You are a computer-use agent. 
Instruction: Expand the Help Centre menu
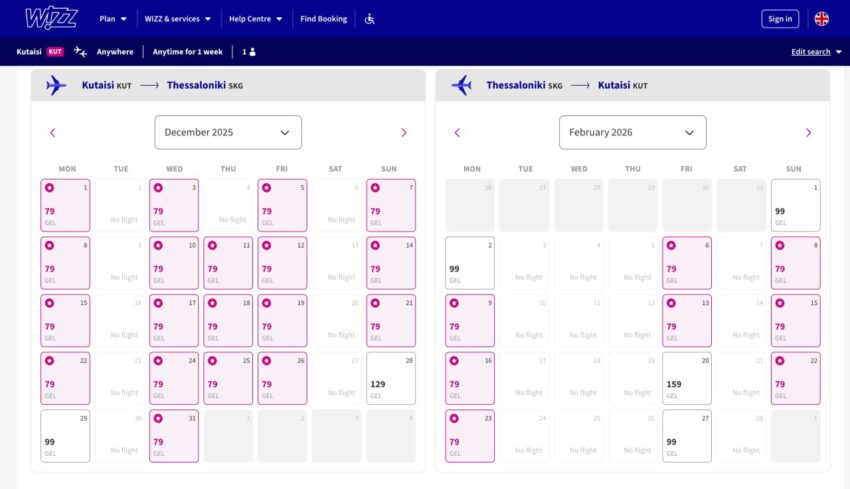click(255, 18)
